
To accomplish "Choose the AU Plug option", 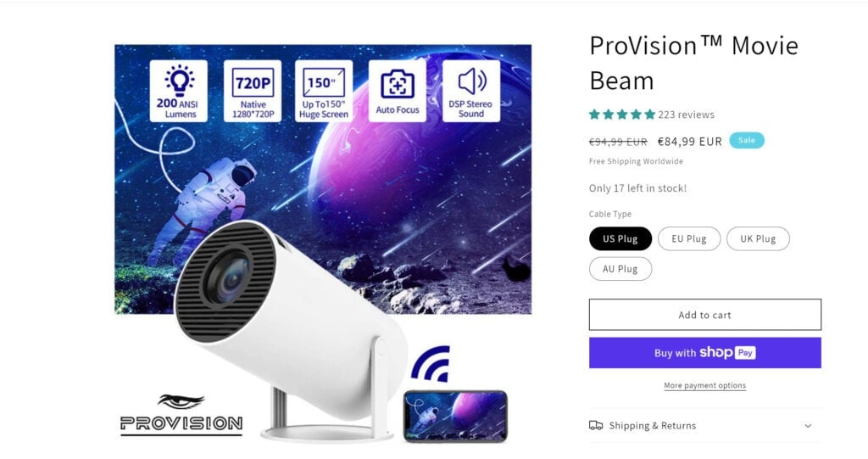I will (x=620, y=269).
